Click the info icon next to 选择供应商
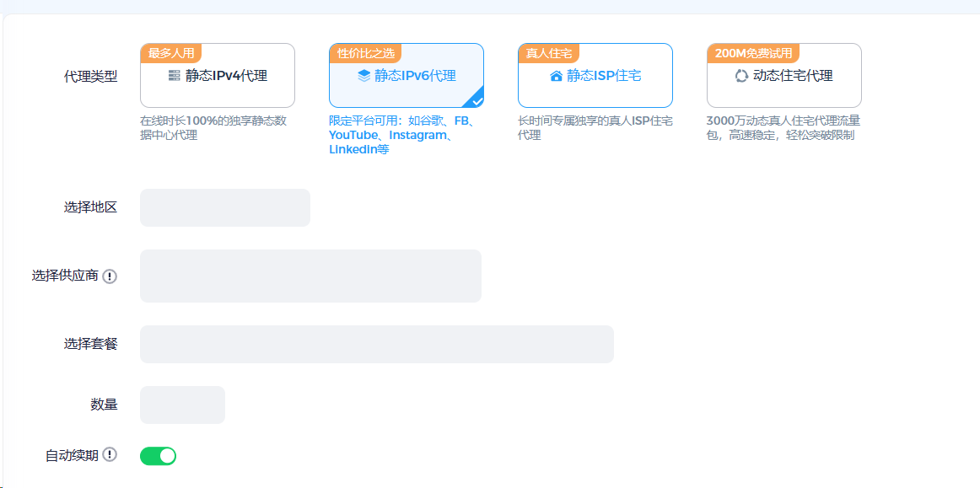 point(110,276)
